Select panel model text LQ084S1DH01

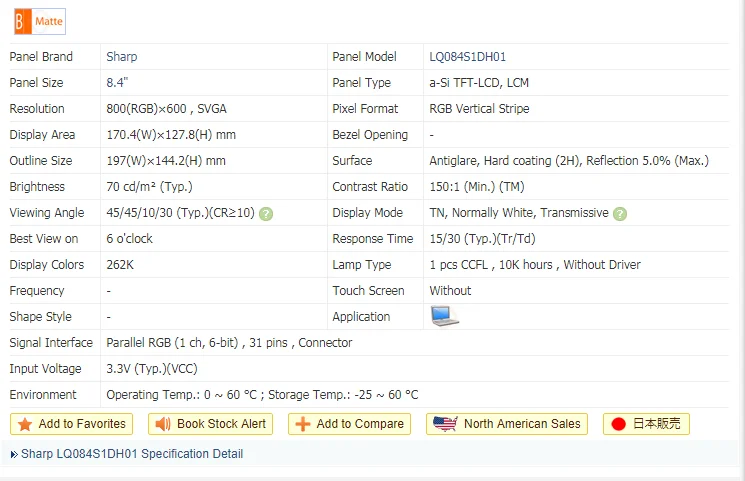(468, 57)
